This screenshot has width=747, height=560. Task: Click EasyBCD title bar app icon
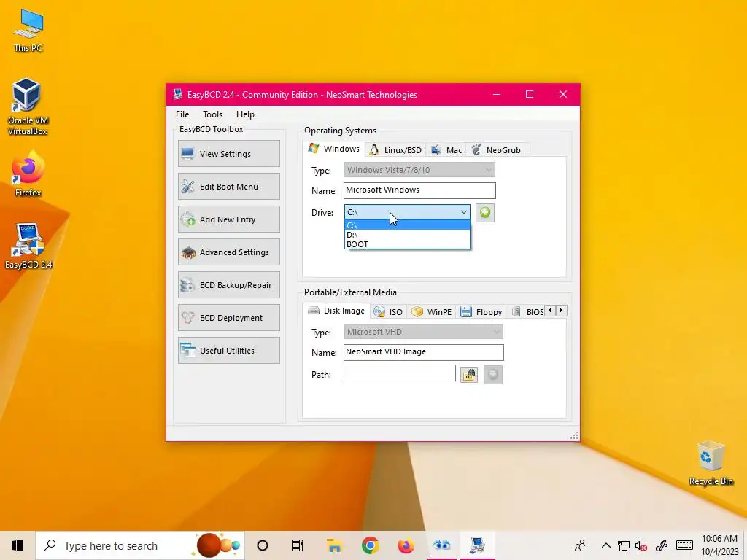point(178,94)
